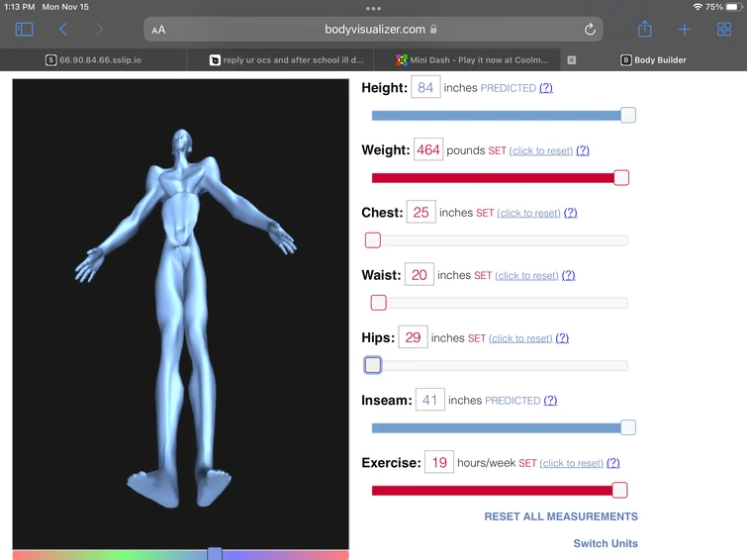Select the Body Builder tab

point(653,60)
